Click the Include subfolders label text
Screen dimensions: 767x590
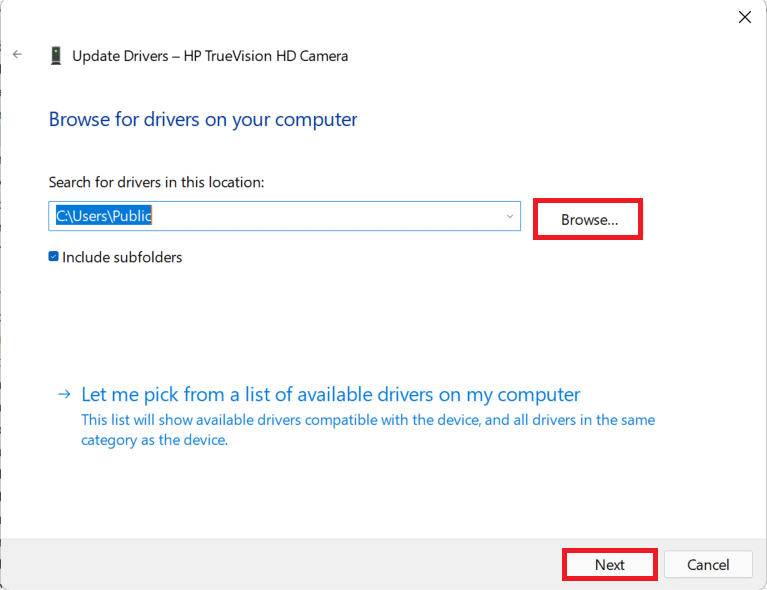click(x=122, y=257)
